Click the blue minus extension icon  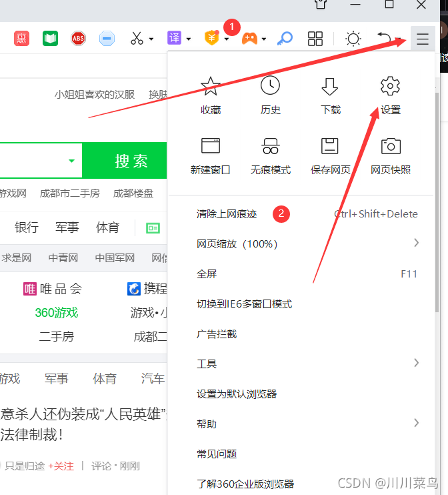[x=107, y=39]
